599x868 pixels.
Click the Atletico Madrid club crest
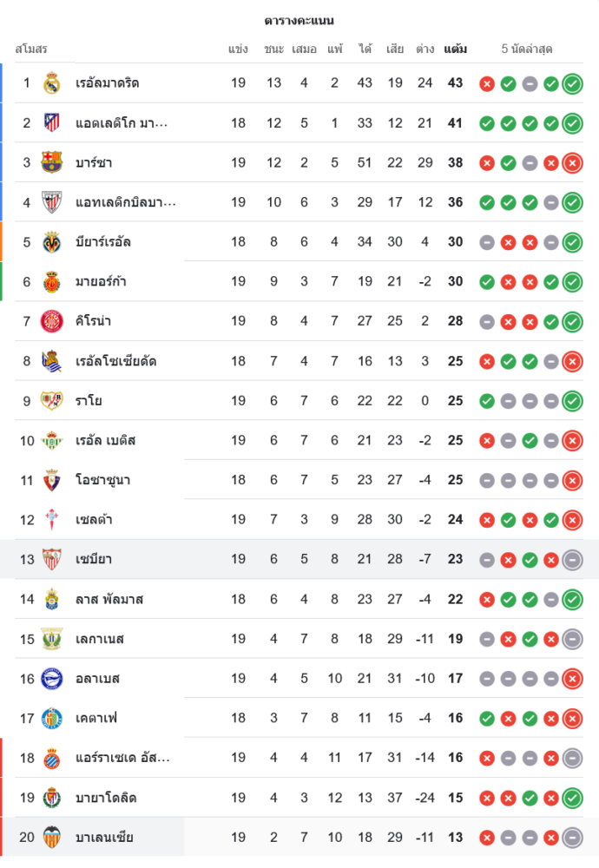pos(52,123)
